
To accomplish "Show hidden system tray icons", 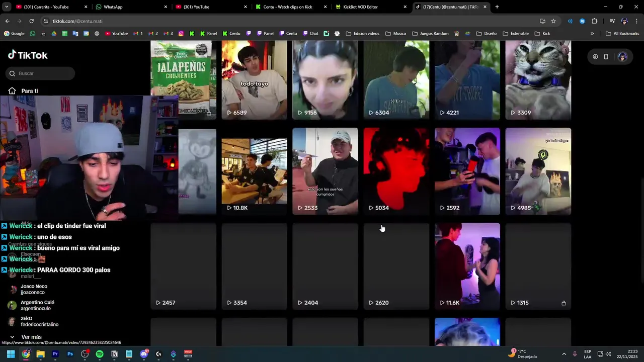I will pyautogui.click(x=564, y=354).
